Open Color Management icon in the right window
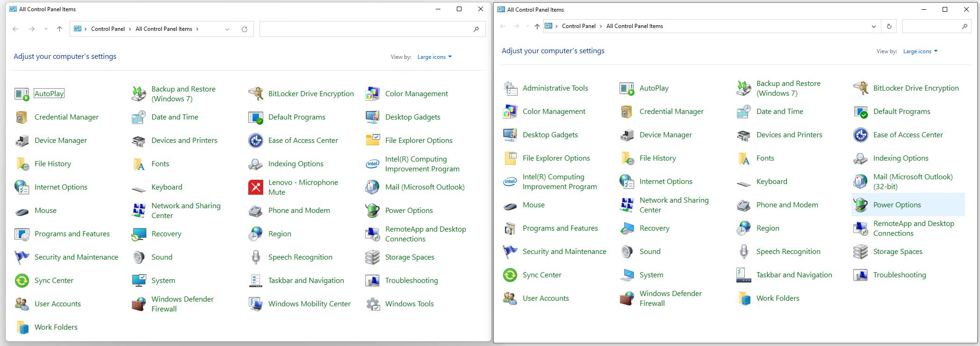Viewport: 980px width, 346px height. [510, 112]
